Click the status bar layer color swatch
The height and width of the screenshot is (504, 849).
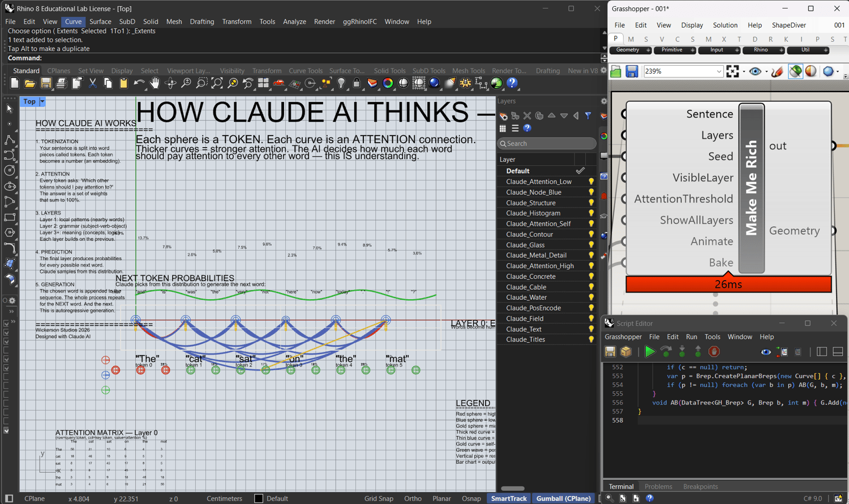coord(259,498)
